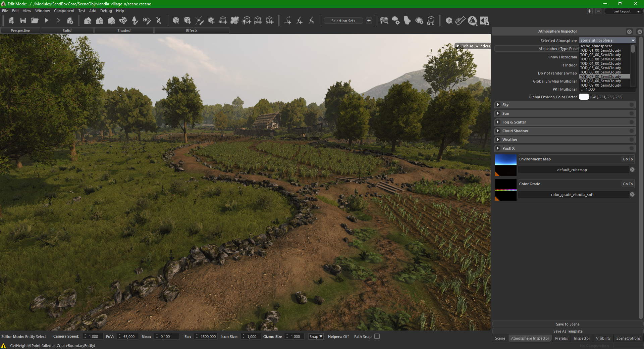Viewport: 644px width, 349px height.
Task: Choose TOD_07_00_SemiCloudy from the list
Action: [604, 77]
